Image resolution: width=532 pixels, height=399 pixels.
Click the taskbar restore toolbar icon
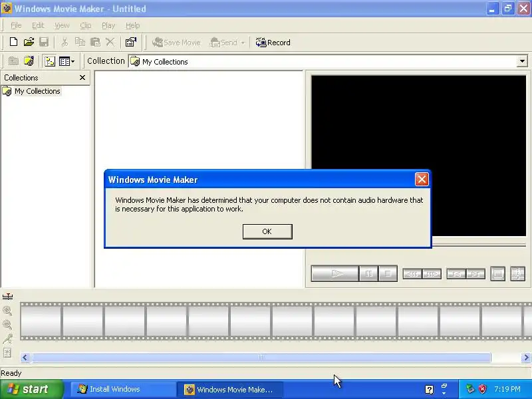pos(444,386)
